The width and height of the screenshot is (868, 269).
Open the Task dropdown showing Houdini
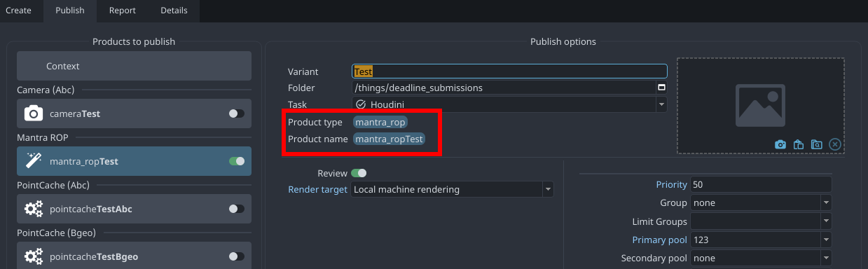[509, 104]
